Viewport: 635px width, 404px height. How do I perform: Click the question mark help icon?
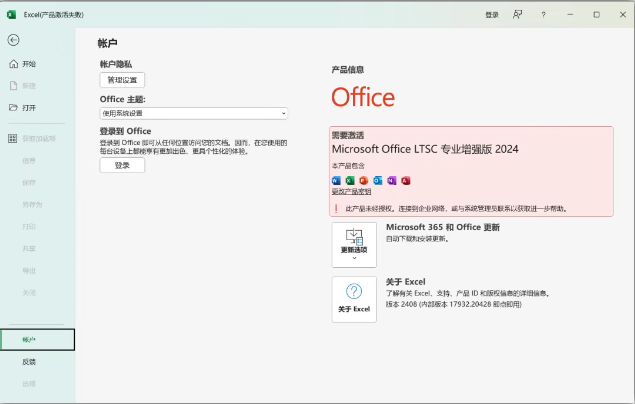pyautogui.click(x=544, y=15)
